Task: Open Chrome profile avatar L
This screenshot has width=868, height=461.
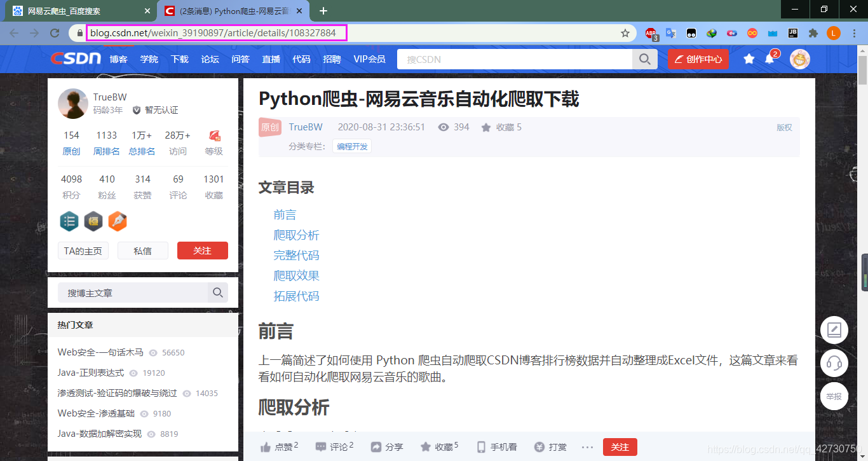Action: 834,33
